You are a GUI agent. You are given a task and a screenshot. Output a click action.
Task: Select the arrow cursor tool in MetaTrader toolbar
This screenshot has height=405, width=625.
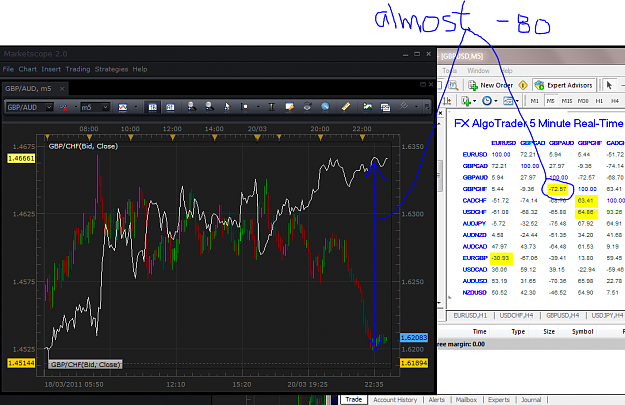tap(609, 85)
